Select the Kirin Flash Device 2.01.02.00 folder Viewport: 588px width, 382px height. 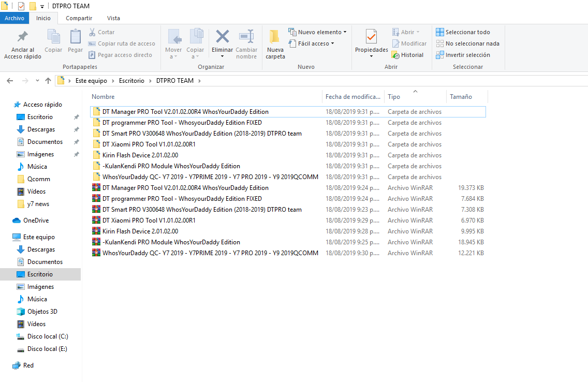pyautogui.click(x=288, y=155)
